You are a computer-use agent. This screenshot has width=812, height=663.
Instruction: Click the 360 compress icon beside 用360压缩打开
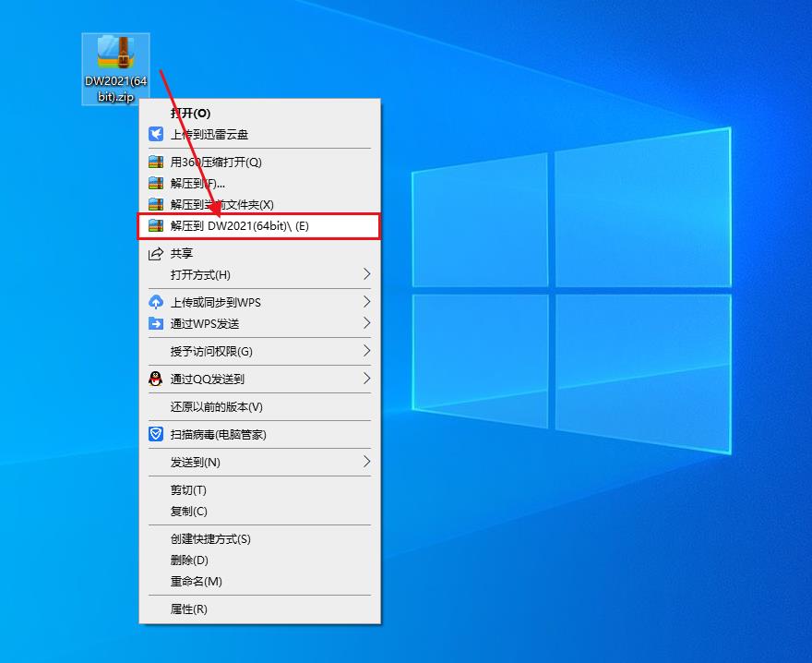(x=156, y=162)
